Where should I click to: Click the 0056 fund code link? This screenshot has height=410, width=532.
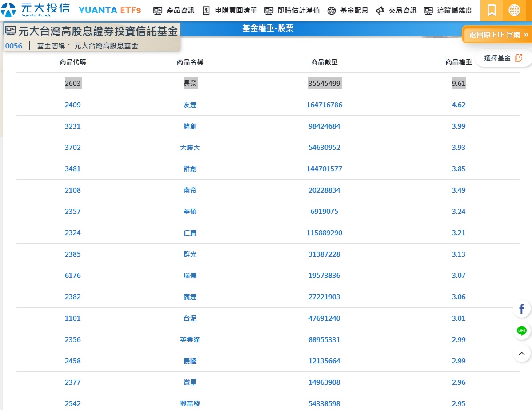click(14, 46)
